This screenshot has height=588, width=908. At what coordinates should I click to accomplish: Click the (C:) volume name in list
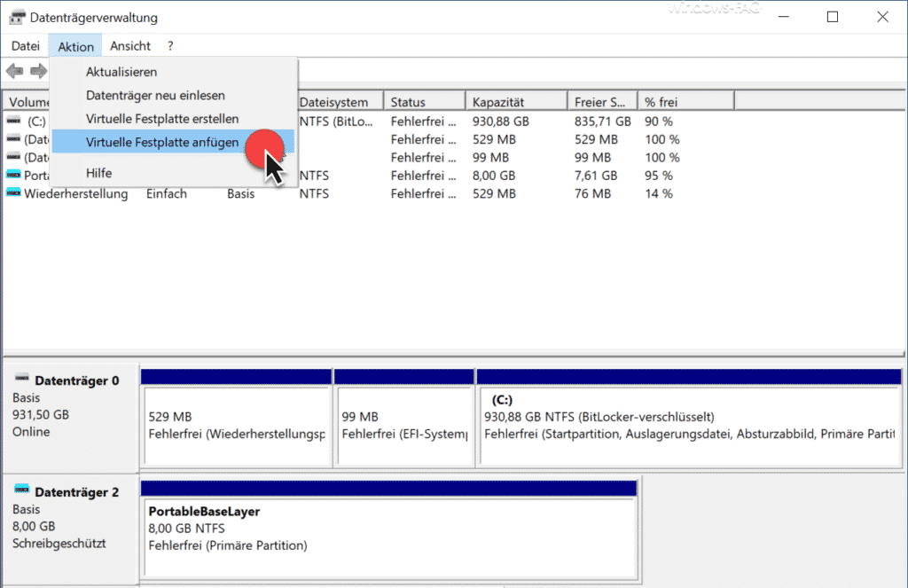coord(36,122)
